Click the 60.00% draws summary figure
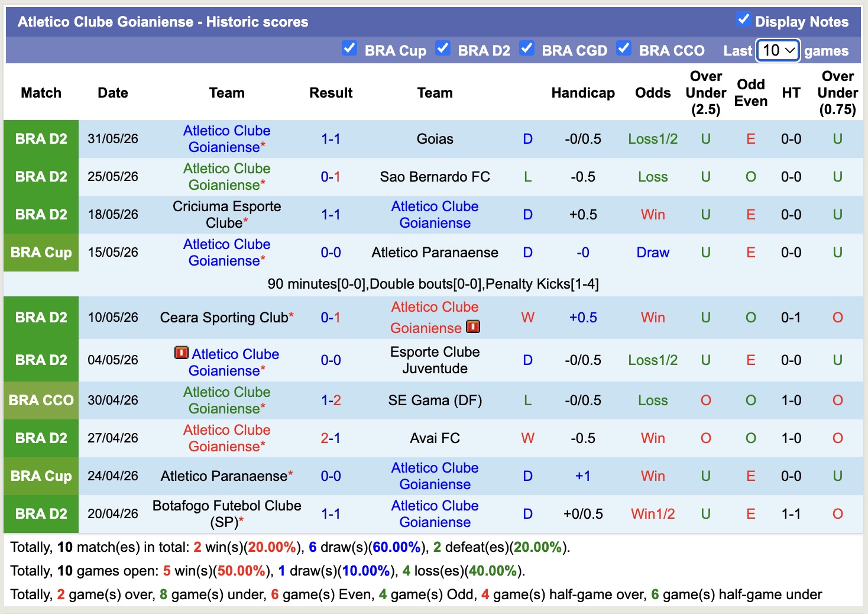Screen dimensions: 868x614 point(397,547)
